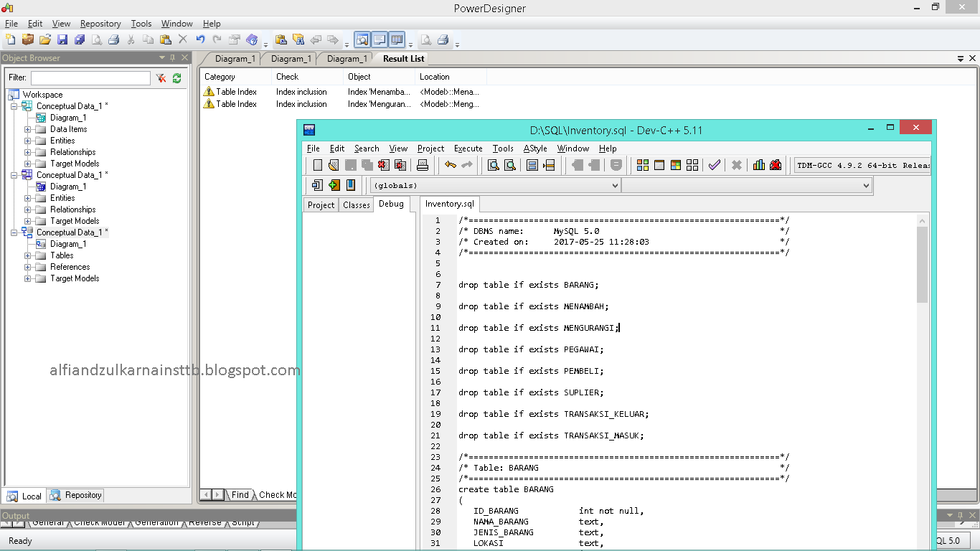Toggle the Object Browser view button
Screen dimensions: 980x551
tap(362, 39)
